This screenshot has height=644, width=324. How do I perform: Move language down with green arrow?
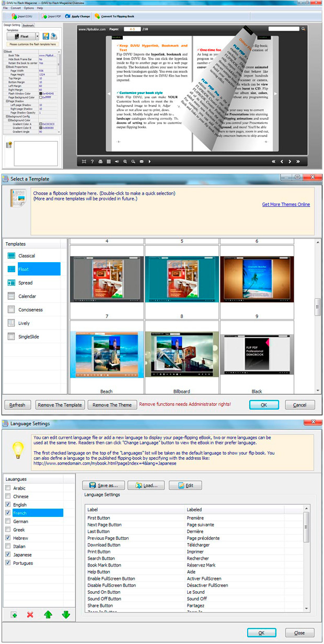point(66,614)
